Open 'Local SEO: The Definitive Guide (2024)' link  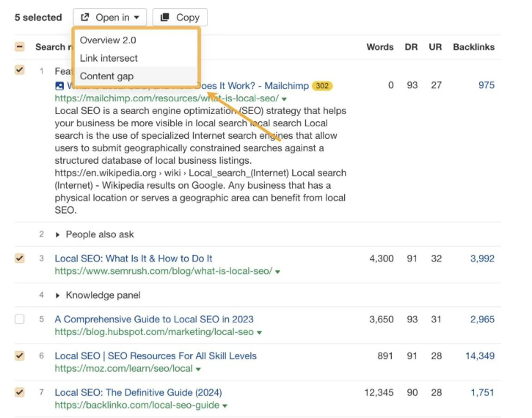138,392
